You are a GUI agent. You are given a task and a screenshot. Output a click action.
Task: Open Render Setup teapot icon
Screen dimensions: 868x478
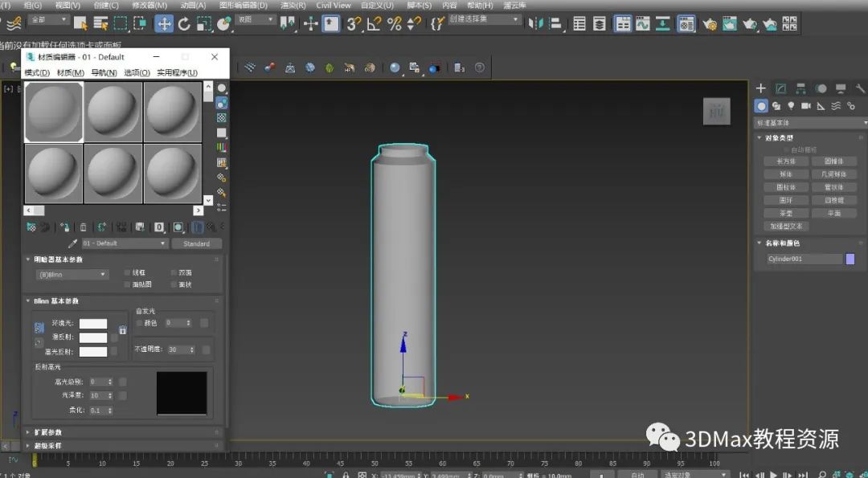[710, 23]
